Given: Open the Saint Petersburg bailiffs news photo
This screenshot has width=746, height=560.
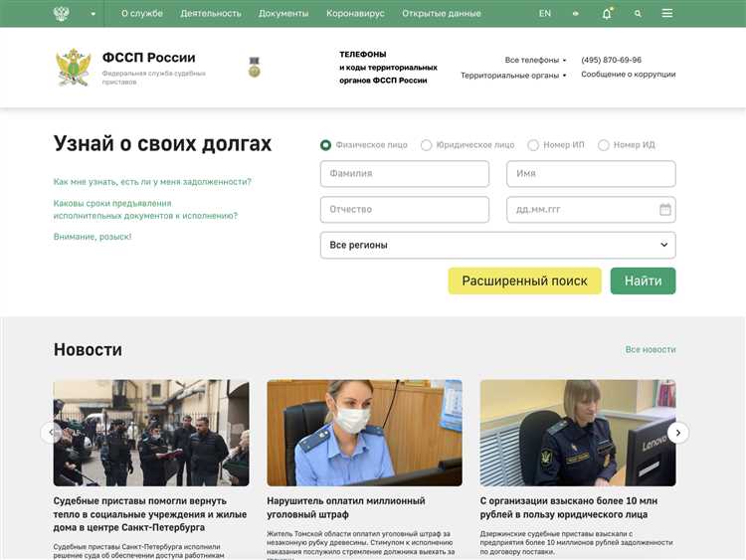Looking at the screenshot, I should click(151, 433).
